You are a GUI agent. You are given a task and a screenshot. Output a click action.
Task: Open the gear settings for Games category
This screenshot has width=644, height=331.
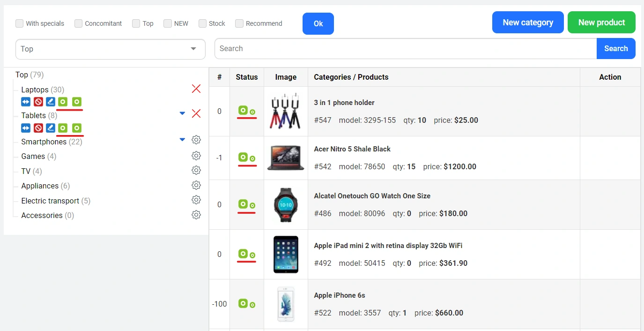(196, 156)
